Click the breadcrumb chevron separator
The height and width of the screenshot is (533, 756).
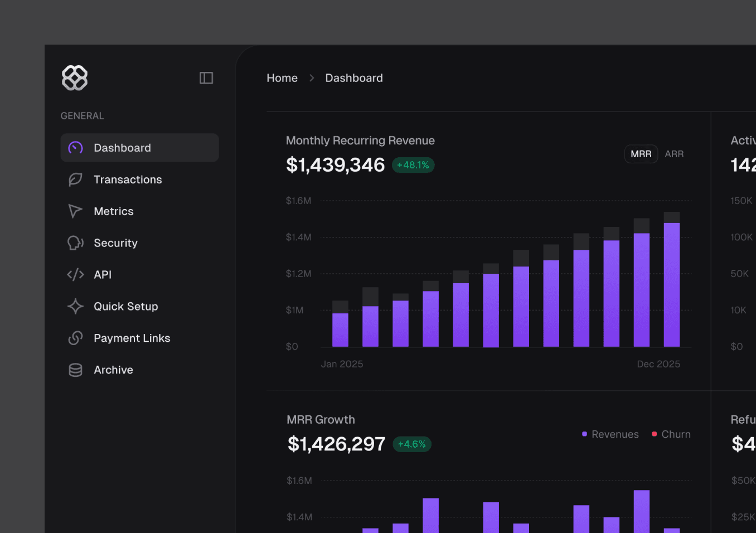312,78
